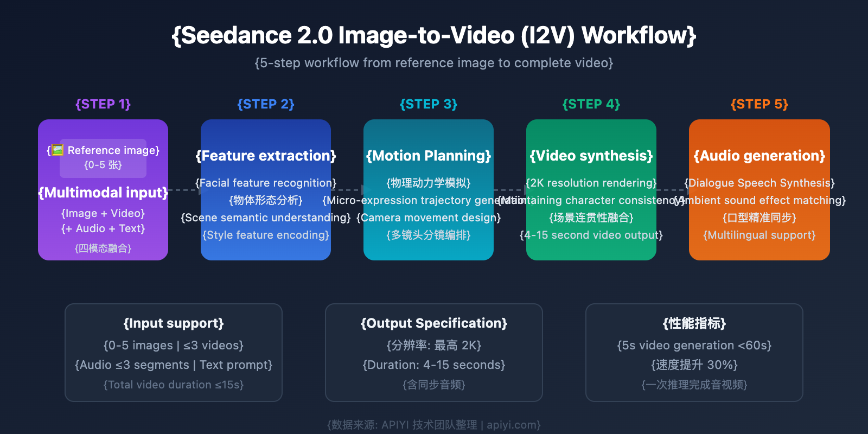Select the Scene semantic understanding line
Screen dimensions: 868x434
coord(266,218)
